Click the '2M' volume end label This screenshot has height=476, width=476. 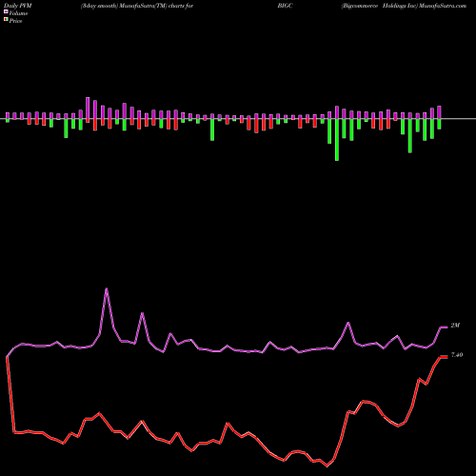pos(455,326)
